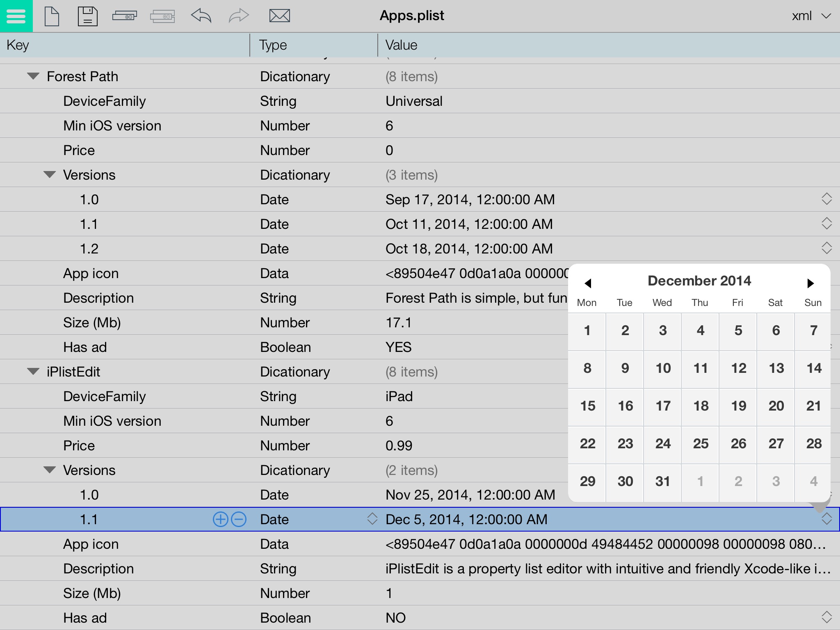Click the Has ad Boolean value YES for Forest Path
The height and width of the screenshot is (630, 840).
point(397,347)
